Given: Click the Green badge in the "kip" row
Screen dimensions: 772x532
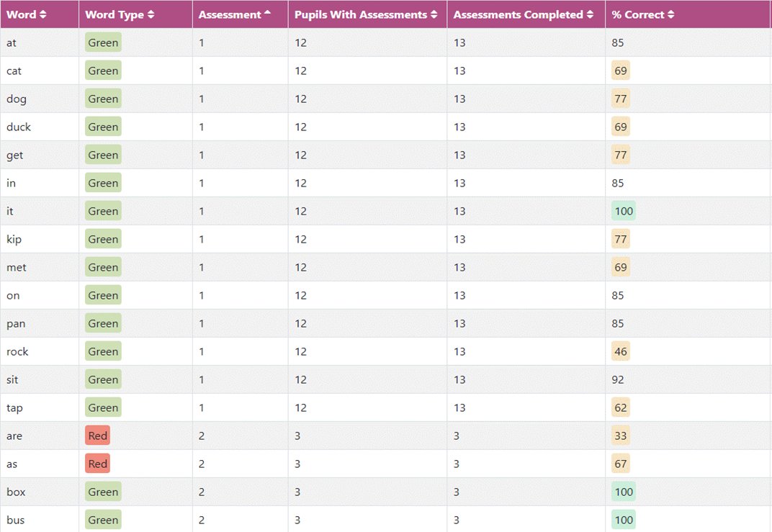Looking at the screenshot, I should tap(104, 239).
